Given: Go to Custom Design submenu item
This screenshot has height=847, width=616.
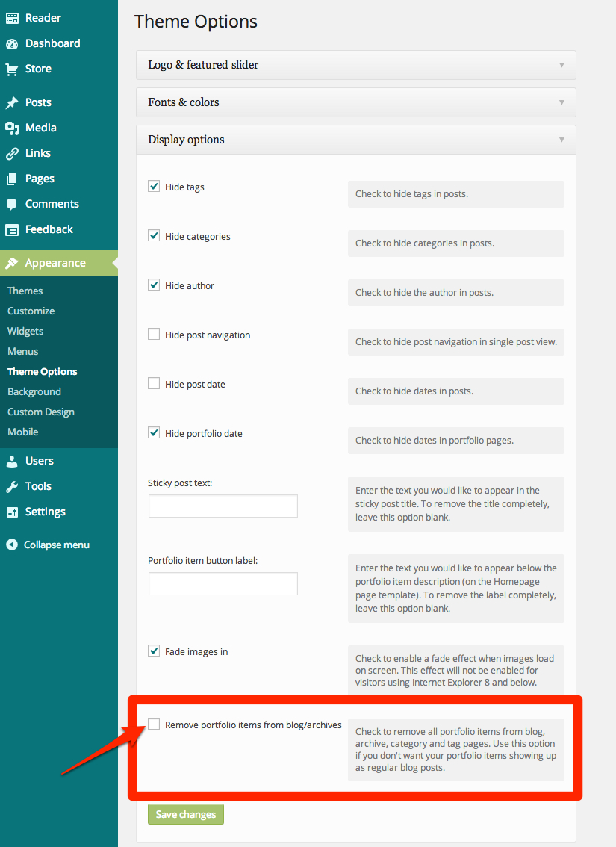Looking at the screenshot, I should tap(41, 412).
